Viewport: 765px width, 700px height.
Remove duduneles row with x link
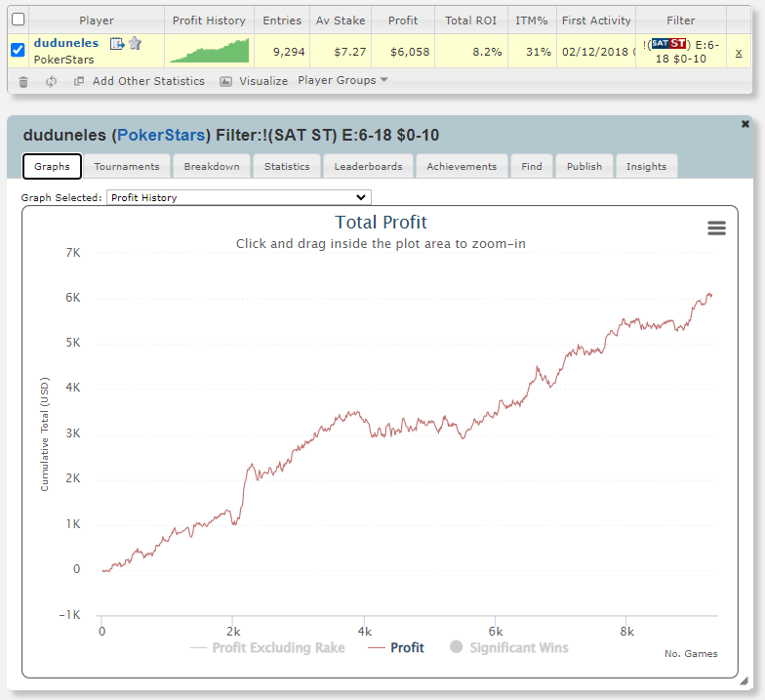pyautogui.click(x=739, y=53)
